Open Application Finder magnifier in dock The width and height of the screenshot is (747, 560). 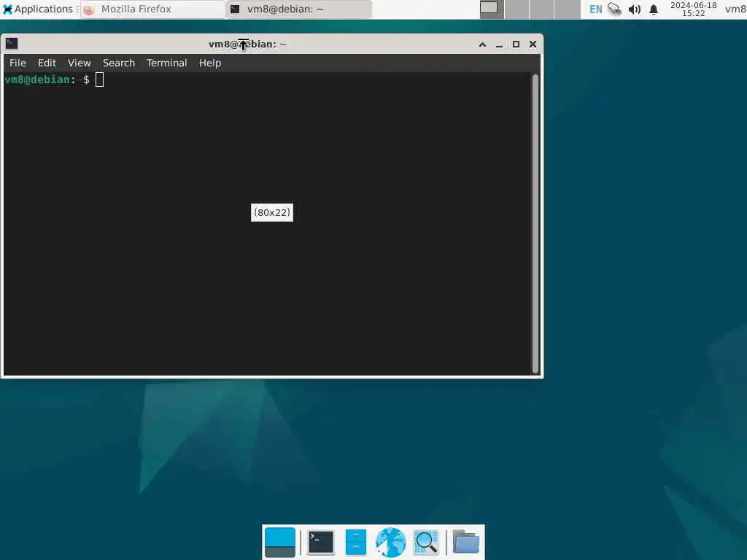(426, 542)
